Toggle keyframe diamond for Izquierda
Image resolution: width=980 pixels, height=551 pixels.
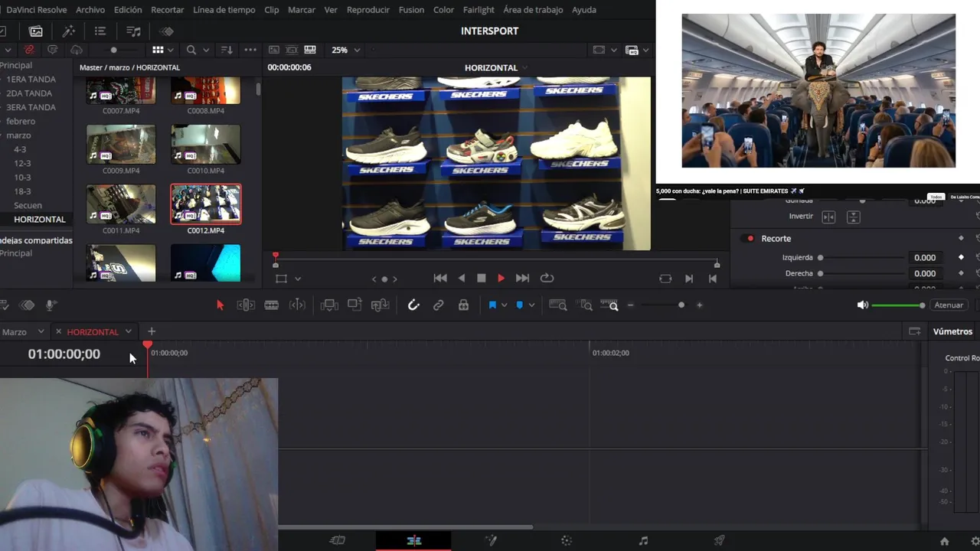[961, 257]
